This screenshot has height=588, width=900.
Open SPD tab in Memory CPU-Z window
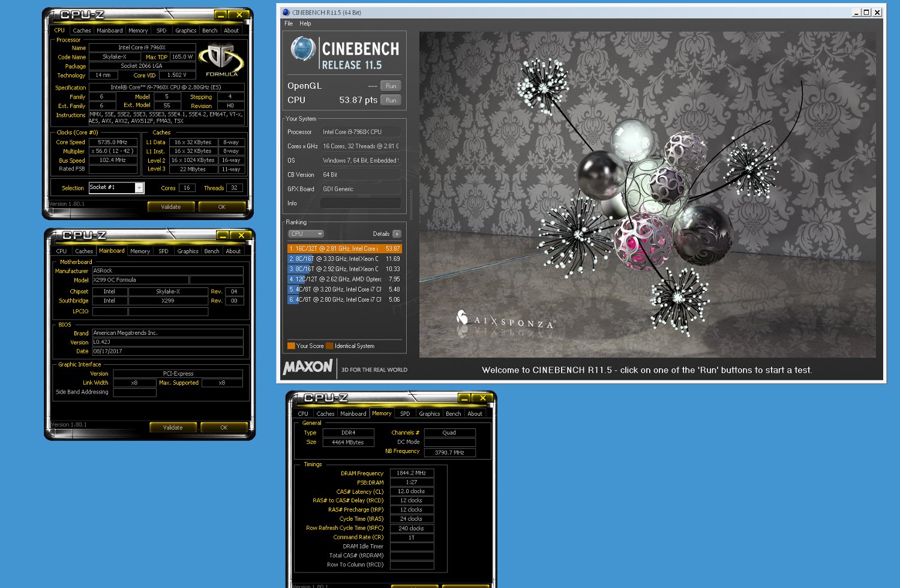pyautogui.click(x=405, y=414)
